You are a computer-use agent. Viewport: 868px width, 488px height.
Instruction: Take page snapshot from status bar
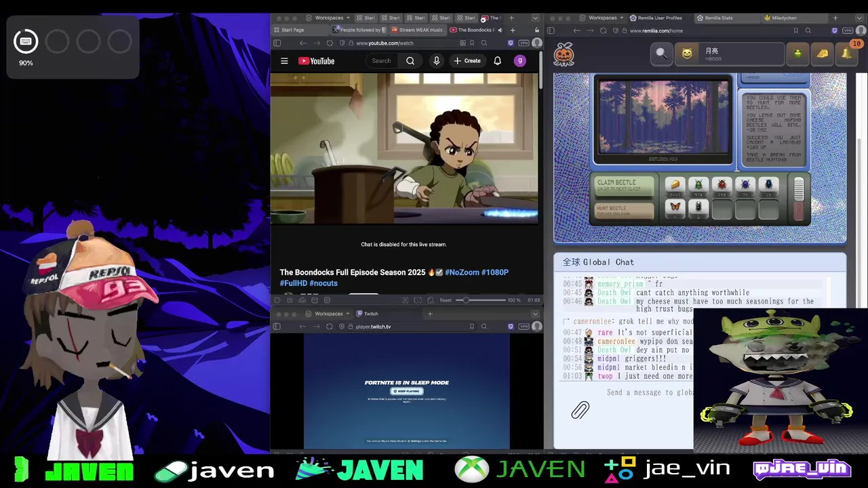pos(406,300)
